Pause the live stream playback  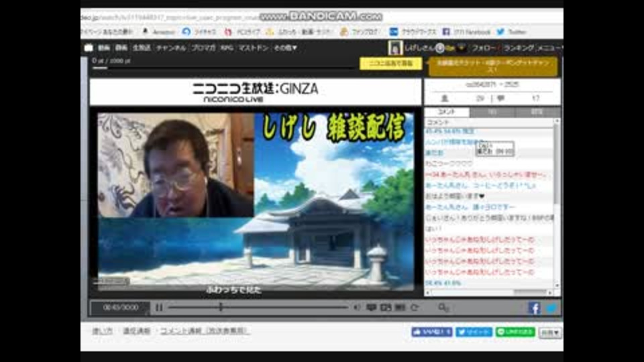point(160,307)
